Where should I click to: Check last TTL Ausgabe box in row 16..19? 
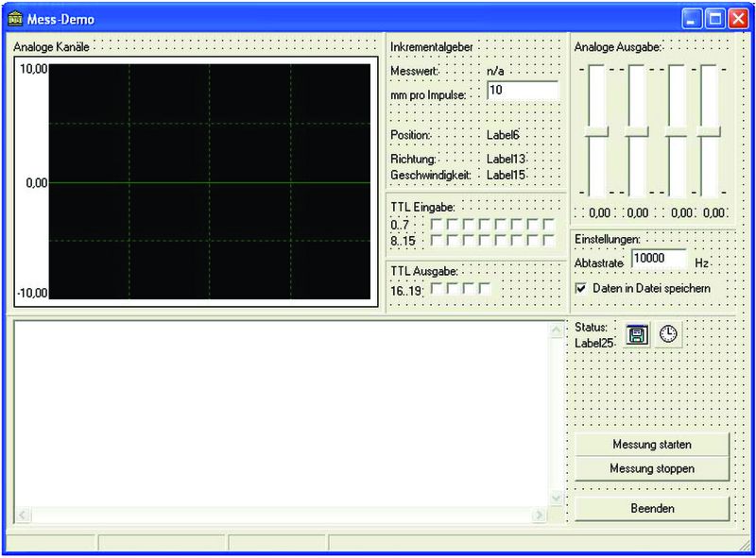click(485, 289)
